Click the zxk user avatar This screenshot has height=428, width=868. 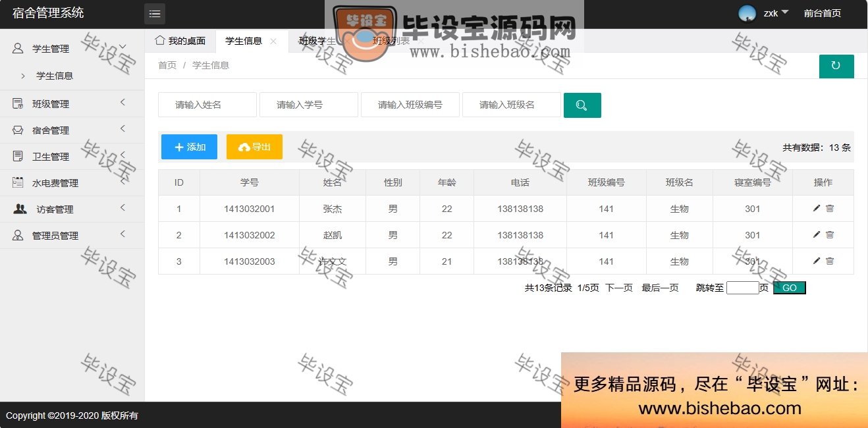pyautogui.click(x=747, y=13)
